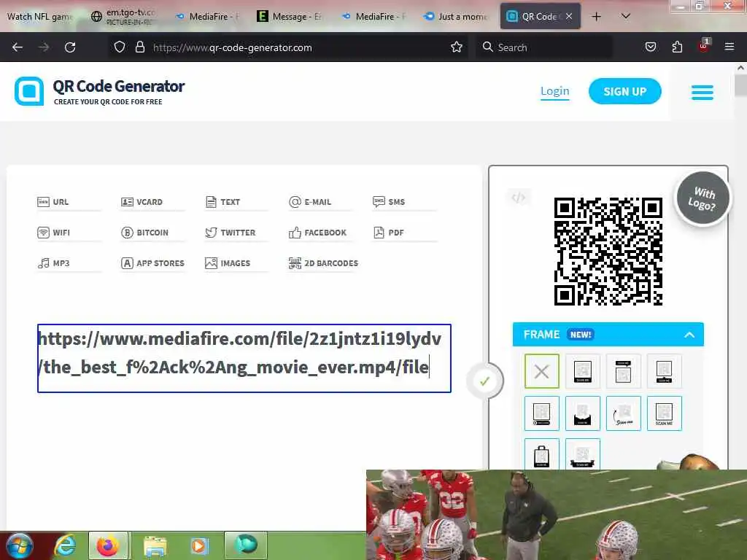The image size is (747, 560).
Task: Select the VCARD QR code type
Action: click(x=142, y=202)
